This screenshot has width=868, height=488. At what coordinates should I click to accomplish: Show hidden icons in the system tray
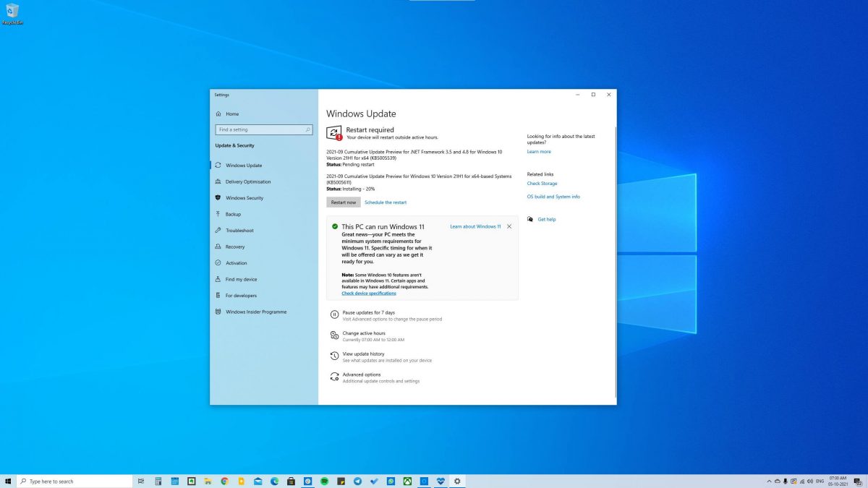[769, 480]
